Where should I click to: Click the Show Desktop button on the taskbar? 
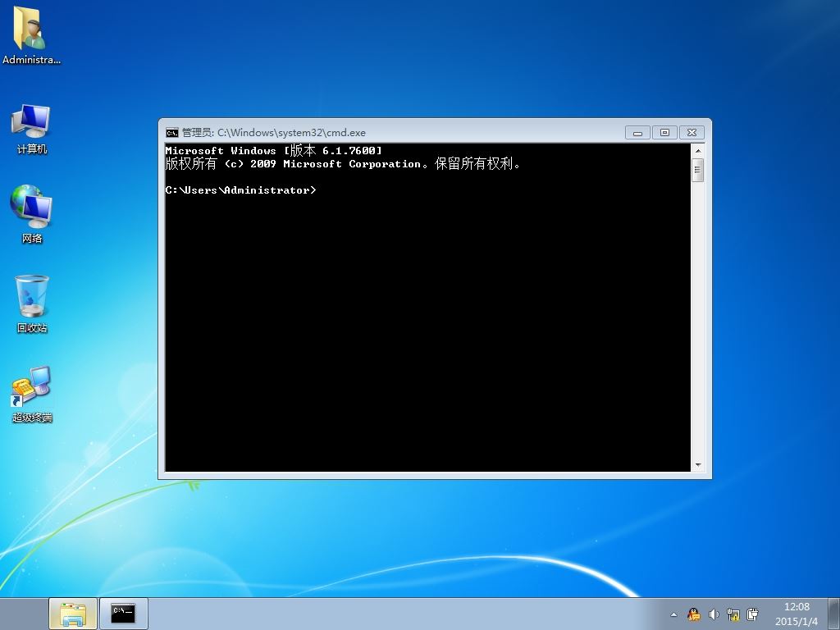(x=833, y=614)
